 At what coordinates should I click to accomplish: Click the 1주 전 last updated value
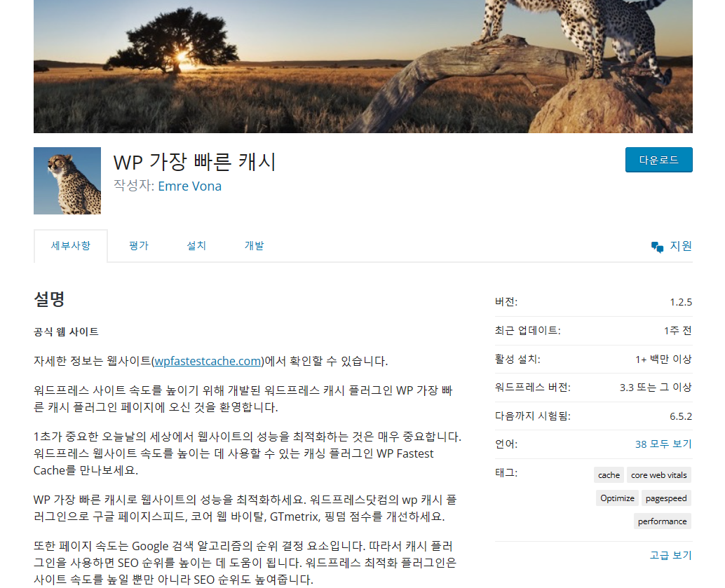(x=677, y=331)
